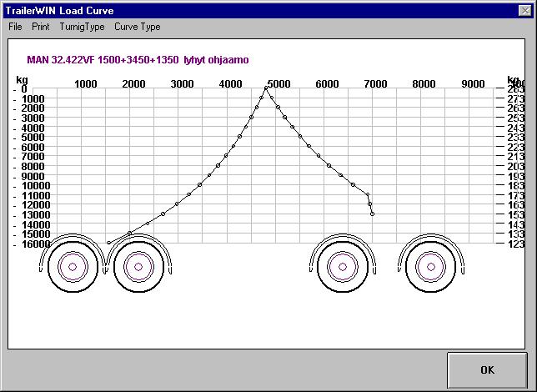Open the TurnigType menu
This screenshot has height=392, width=537.
point(82,27)
